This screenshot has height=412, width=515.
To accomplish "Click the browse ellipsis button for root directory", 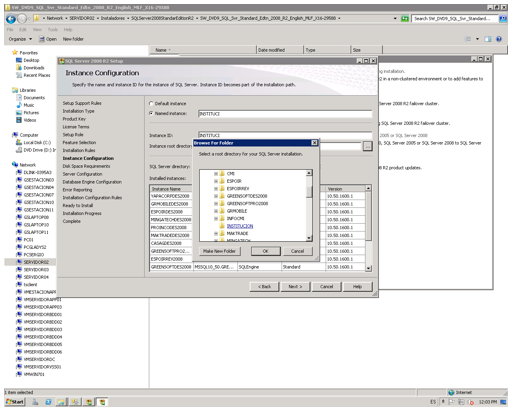I will [367, 146].
